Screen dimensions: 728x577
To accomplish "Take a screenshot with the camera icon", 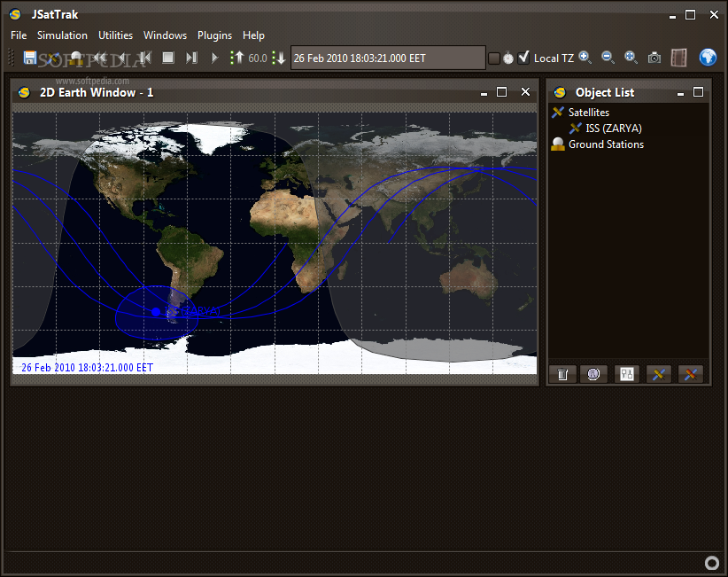I will 654,58.
